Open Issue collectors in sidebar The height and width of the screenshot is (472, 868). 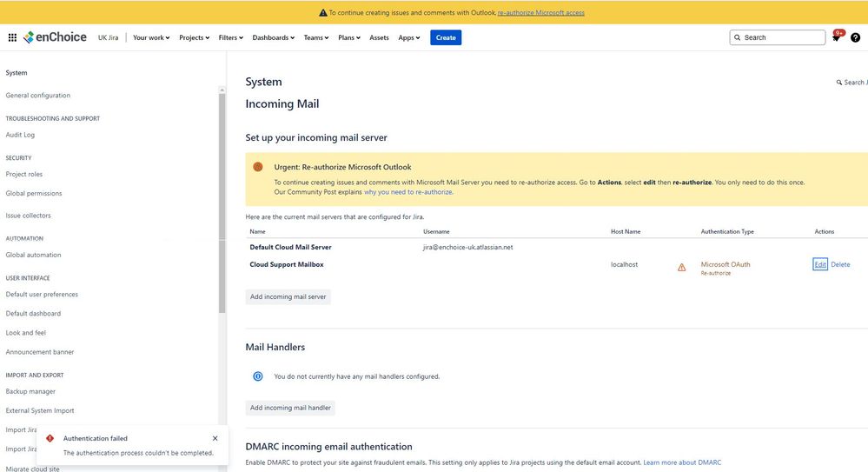point(28,216)
